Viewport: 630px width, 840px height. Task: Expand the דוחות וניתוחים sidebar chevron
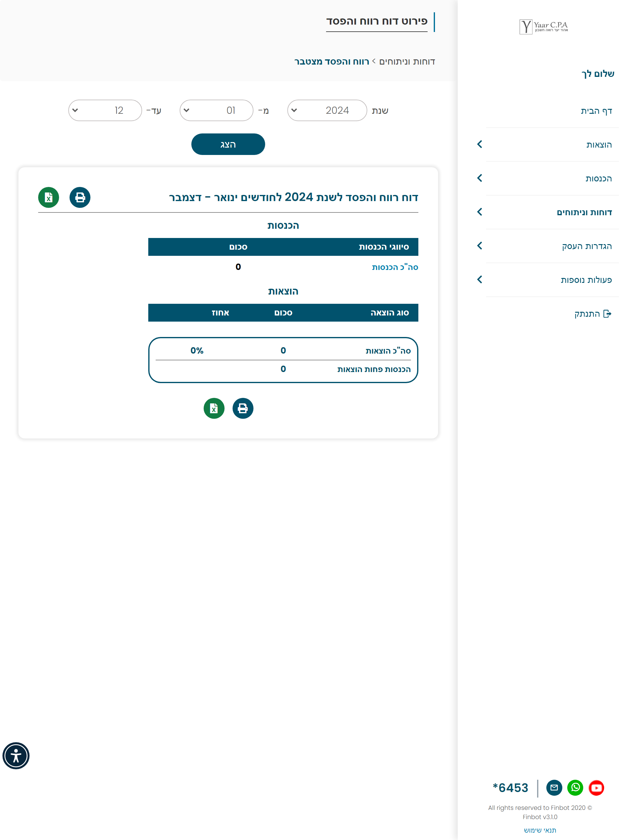point(480,212)
